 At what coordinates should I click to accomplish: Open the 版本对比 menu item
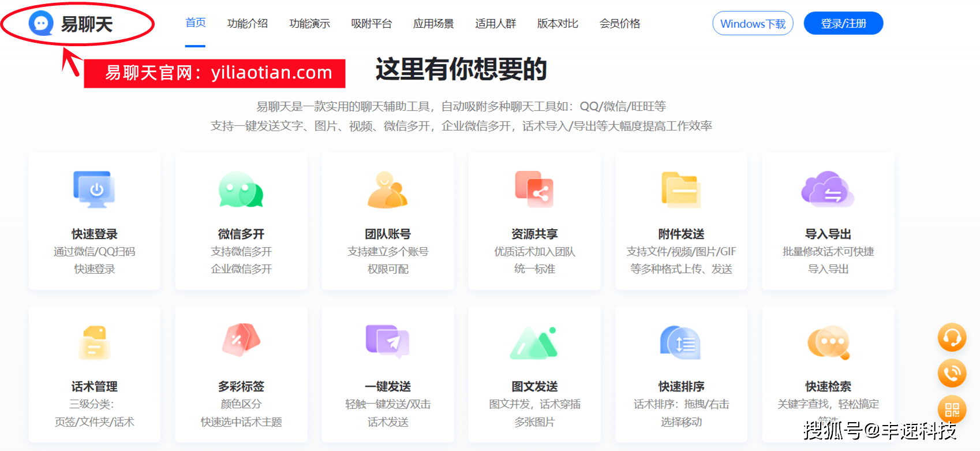tap(558, 24)
